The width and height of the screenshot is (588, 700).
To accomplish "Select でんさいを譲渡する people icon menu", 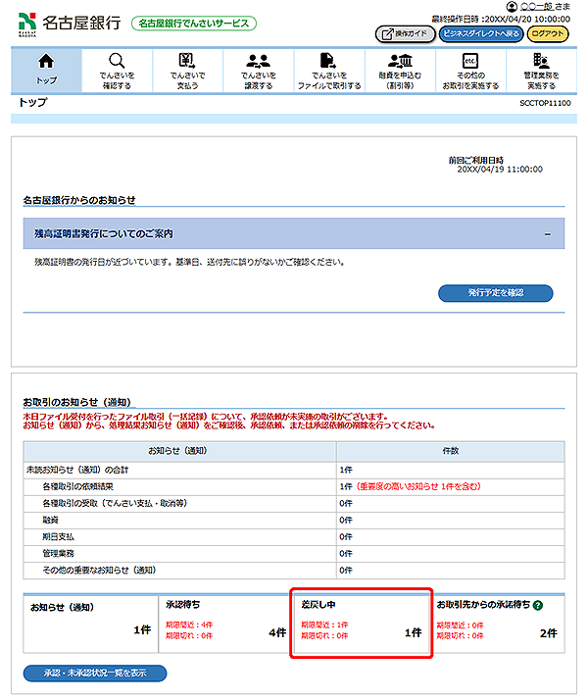I will pos(259,71).
